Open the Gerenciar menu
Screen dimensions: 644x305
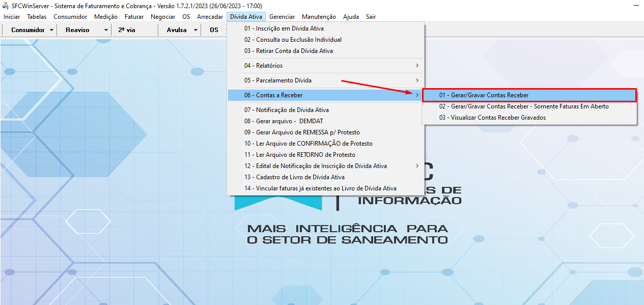tap(282, 16)
